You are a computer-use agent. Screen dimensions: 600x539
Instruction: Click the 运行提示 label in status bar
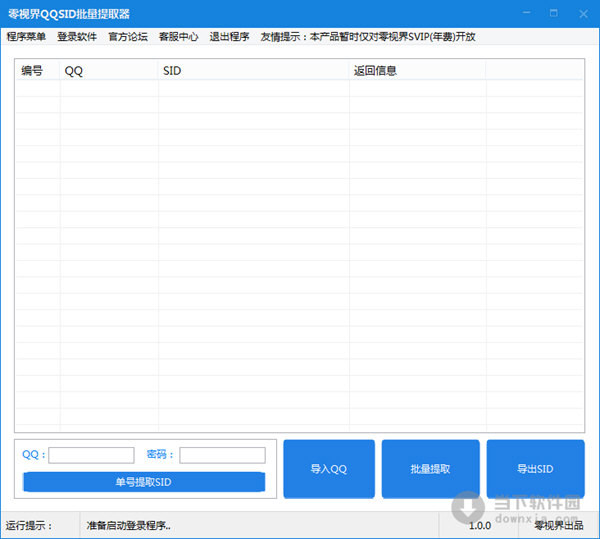point(29,526)
